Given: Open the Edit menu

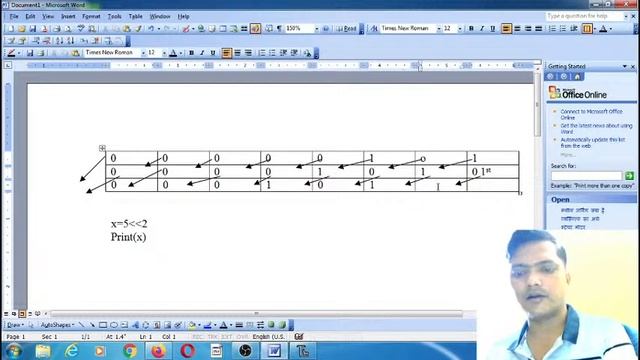Looking at the screenshot, I should 30,16.
